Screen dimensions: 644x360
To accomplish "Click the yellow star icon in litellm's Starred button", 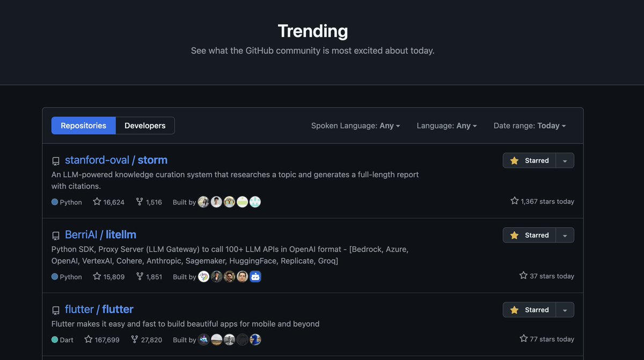I will [514, 235].
